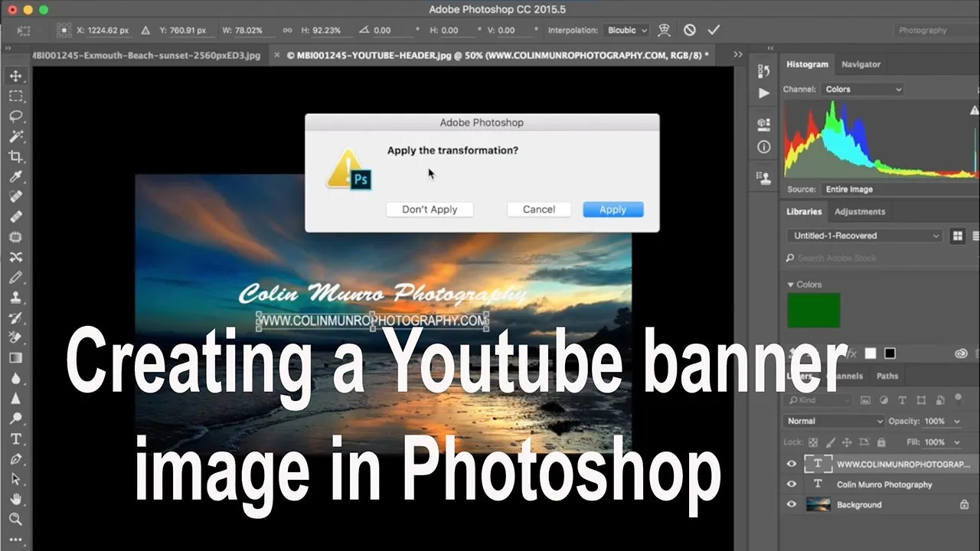Image resolution: width=980 pixels, height=551 pixels.
Task: Select the Pen tool
Action: [15, 459]
